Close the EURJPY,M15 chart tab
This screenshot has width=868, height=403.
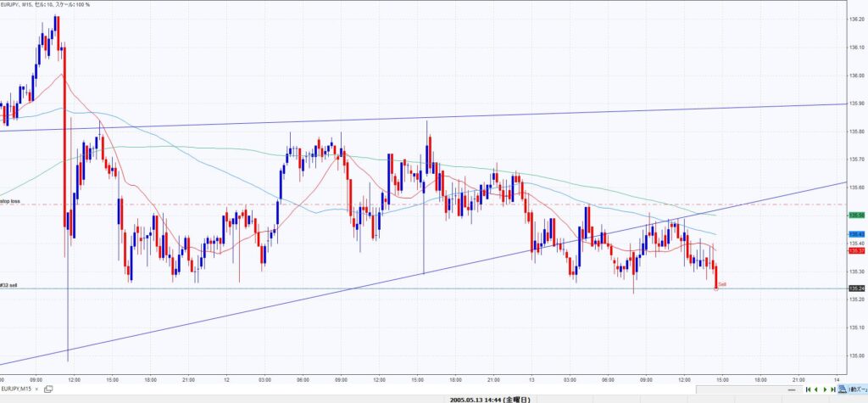(x=38, y=389)
